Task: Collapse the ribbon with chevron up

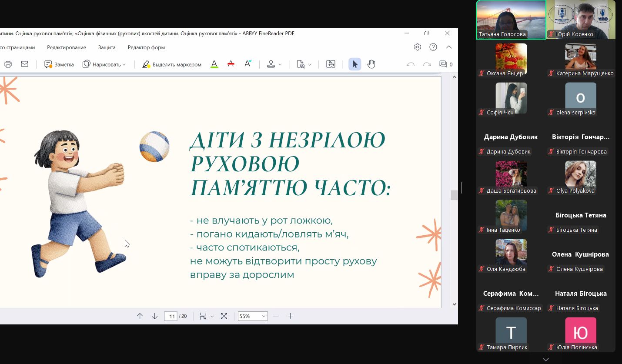Action: tap(449, 47)
